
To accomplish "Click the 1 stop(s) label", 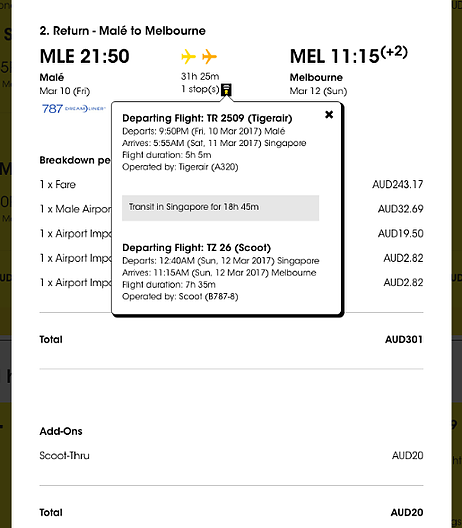I will (x=200, y=89).
